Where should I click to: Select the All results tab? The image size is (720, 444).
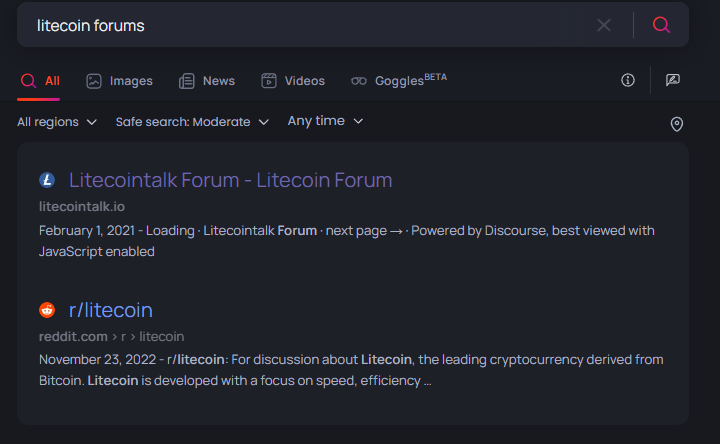40,81
